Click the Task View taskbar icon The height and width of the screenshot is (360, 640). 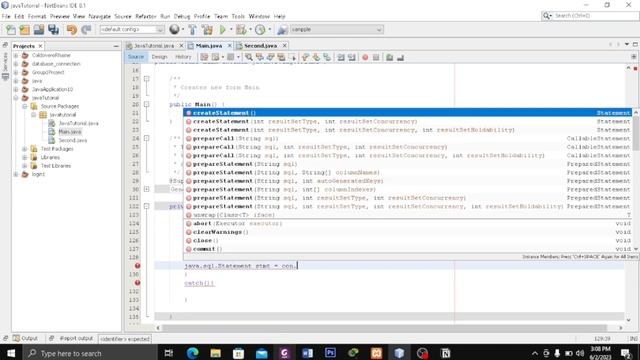[169, 353]
